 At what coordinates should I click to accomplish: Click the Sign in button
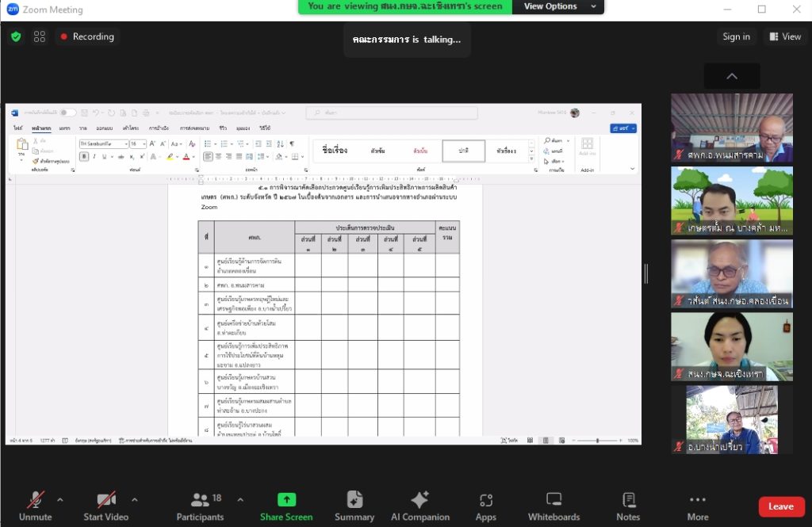pyautogui.click(x=736, y=36)
